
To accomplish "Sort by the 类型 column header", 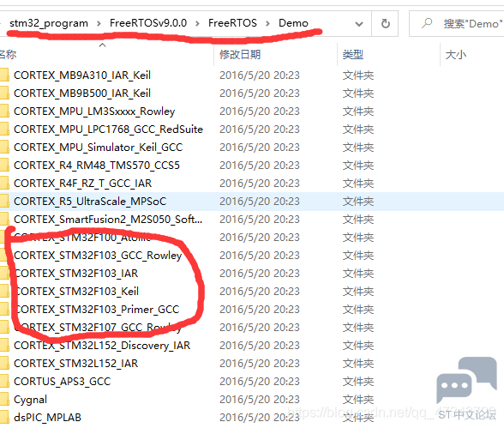I will click(x=353, y=54).
